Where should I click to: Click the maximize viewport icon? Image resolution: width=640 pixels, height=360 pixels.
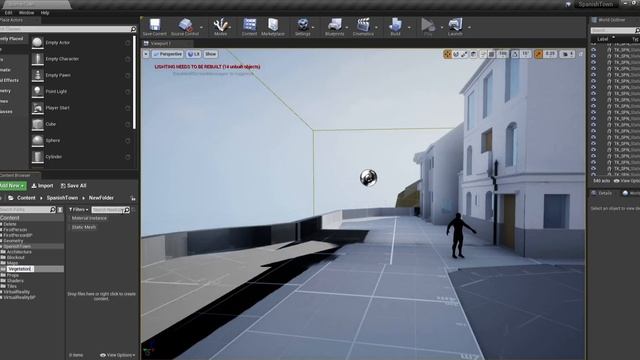[581, 54]
